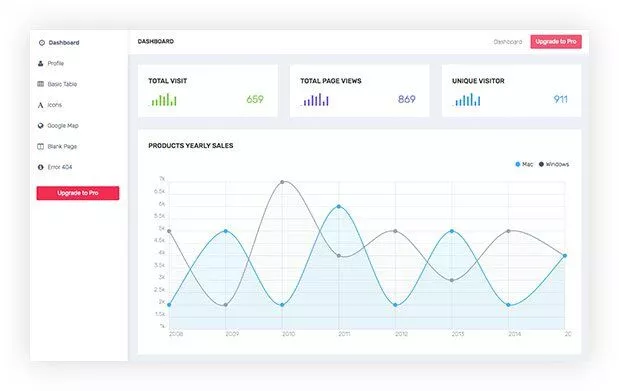Click the Windows data point at 2011

coord(339,256)
